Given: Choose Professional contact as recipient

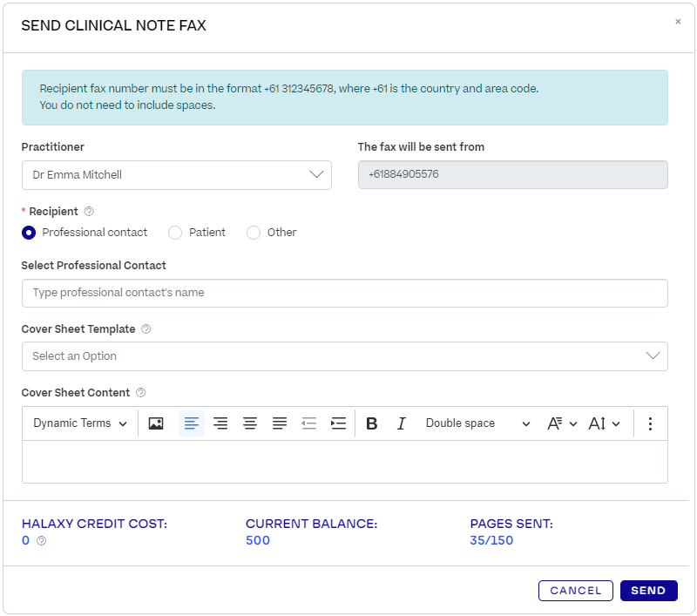Looking at the screenshot, I should [27, 233].
